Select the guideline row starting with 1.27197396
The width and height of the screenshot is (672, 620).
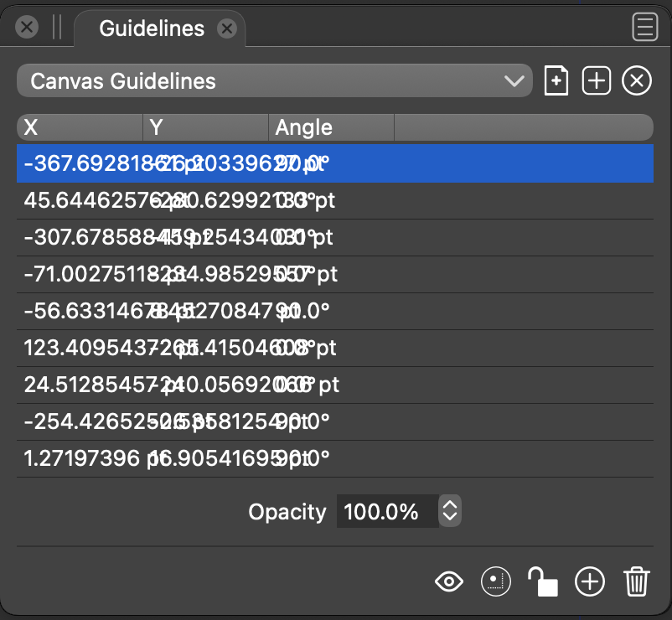(335, 458)
